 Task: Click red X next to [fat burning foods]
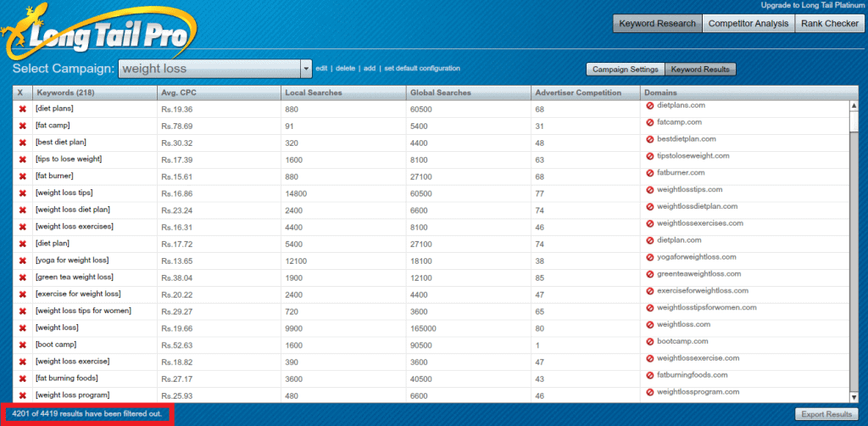23,379
